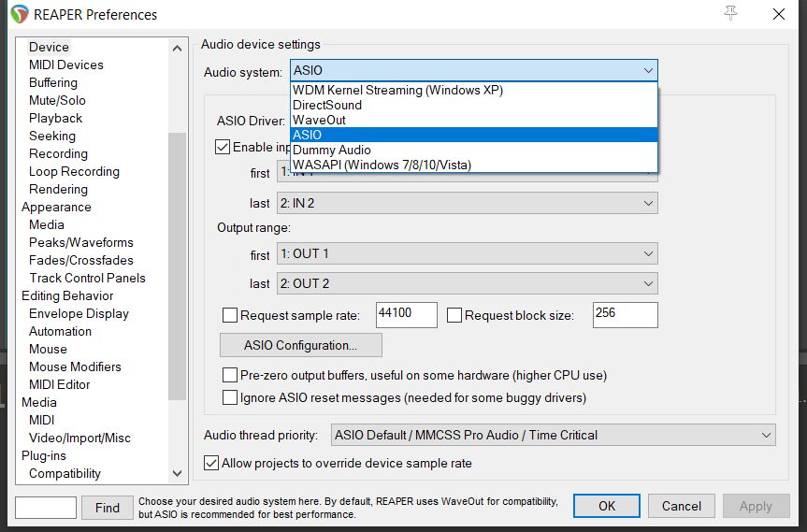Click the preferences search input field
Viewport: 807px width, 532px height.
[x=46, y=508]
